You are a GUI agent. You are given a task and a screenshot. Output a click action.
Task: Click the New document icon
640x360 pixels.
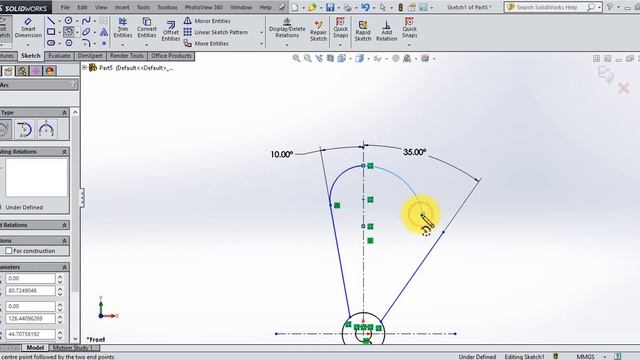pos(295,7)
